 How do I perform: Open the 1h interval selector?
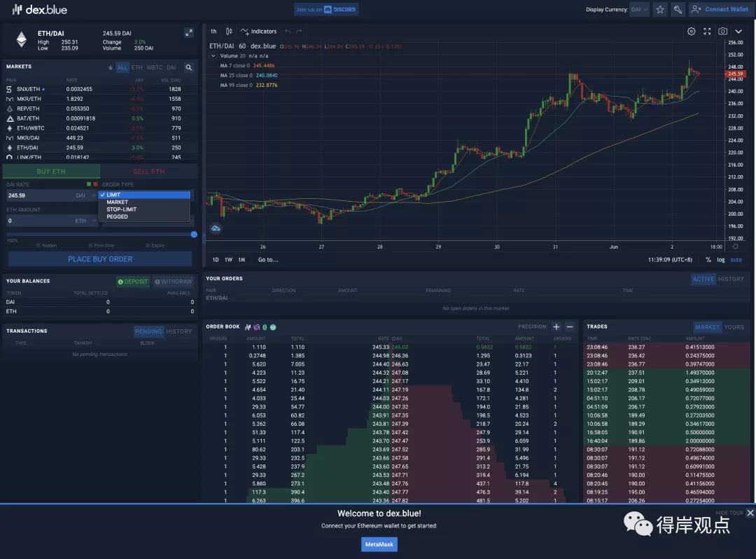(213, 32)
